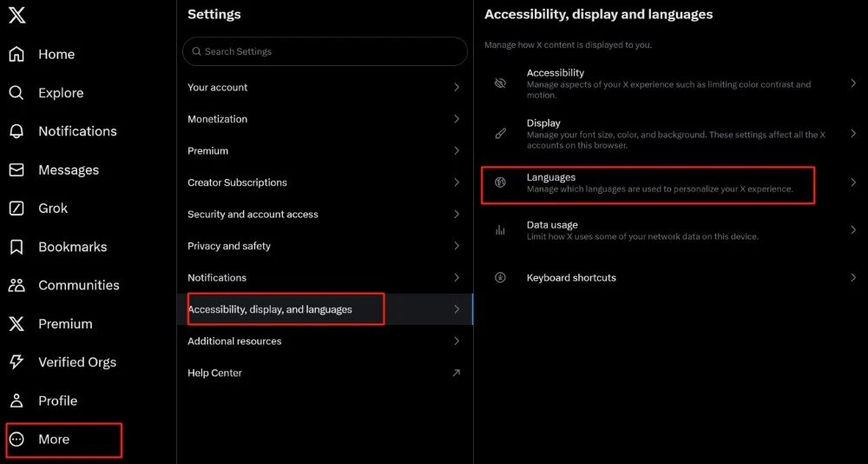
Task: Open the Display settings option
Action: [671, 134]
